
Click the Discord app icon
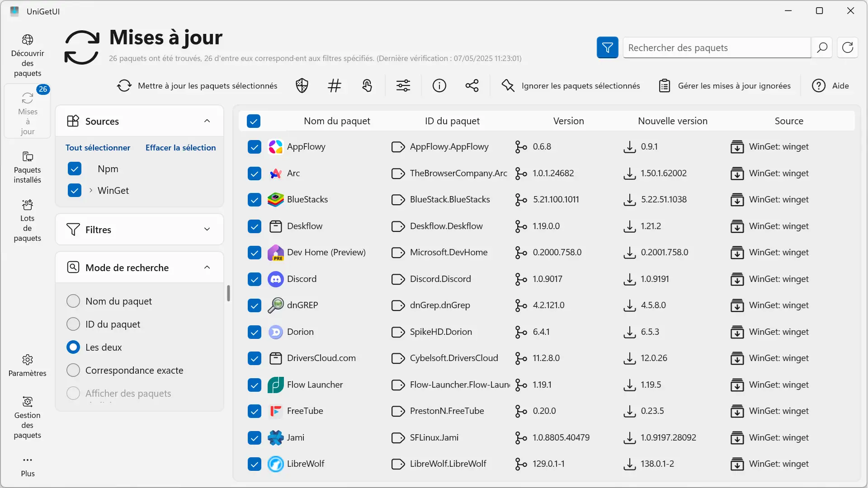(276, 279)
